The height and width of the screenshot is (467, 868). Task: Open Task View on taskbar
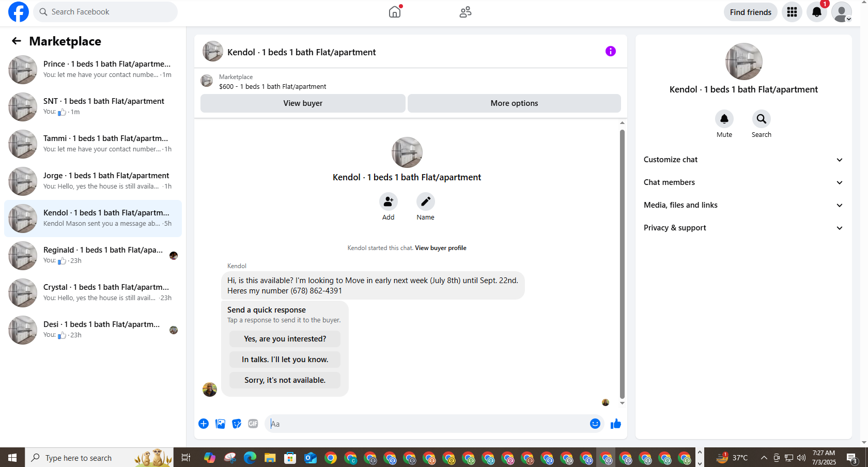click(x=186, y=458)
